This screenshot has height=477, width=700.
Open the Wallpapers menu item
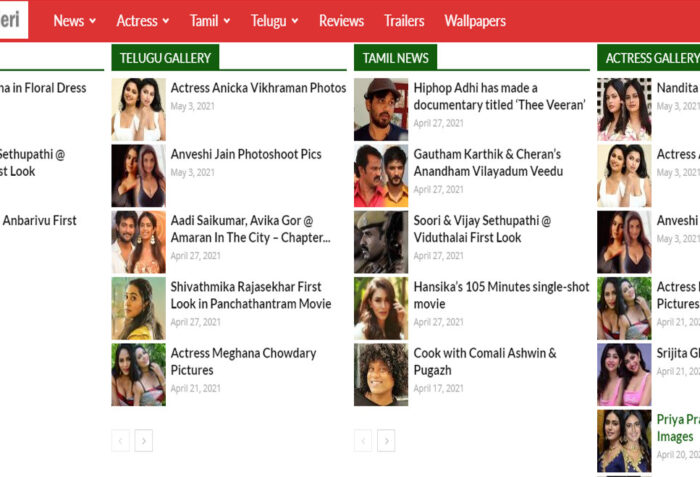[475, 20]
